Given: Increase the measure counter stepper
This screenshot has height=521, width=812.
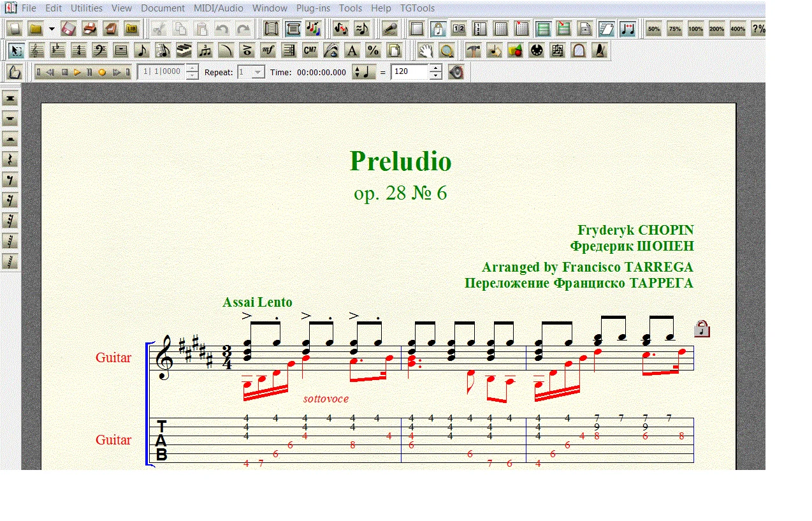Looking at the screenshot, I should tap(192, 68).
